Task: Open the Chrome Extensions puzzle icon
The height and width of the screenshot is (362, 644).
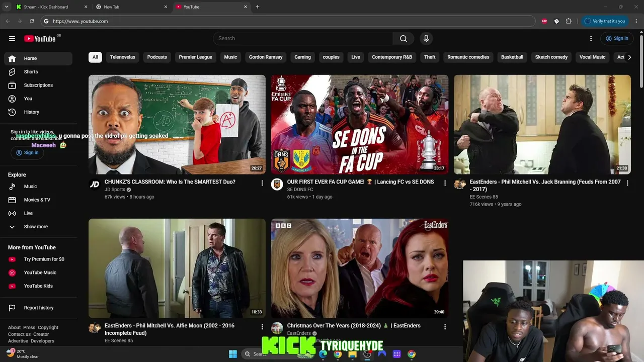Action: coord(569,21)
